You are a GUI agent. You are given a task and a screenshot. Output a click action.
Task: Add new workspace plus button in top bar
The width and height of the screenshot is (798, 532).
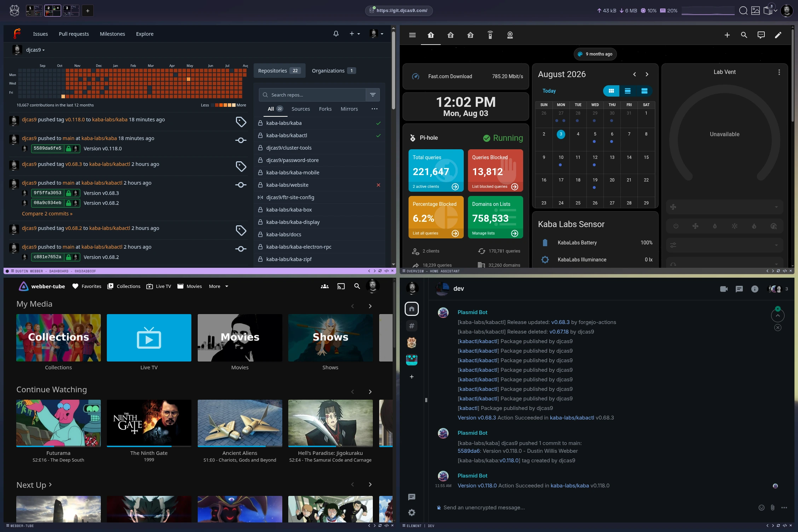(87, 11)
